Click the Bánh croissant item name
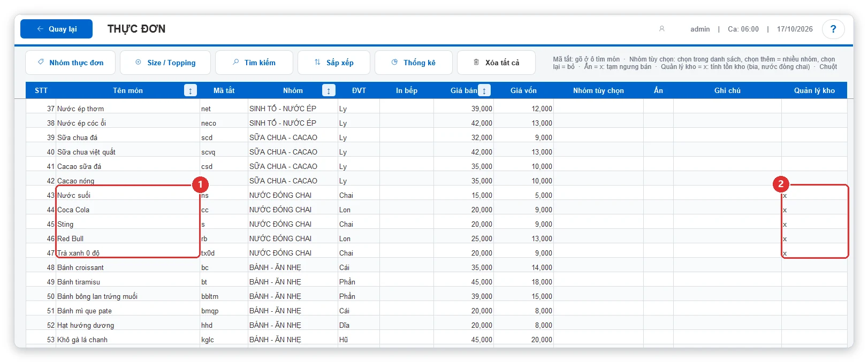 81,267
